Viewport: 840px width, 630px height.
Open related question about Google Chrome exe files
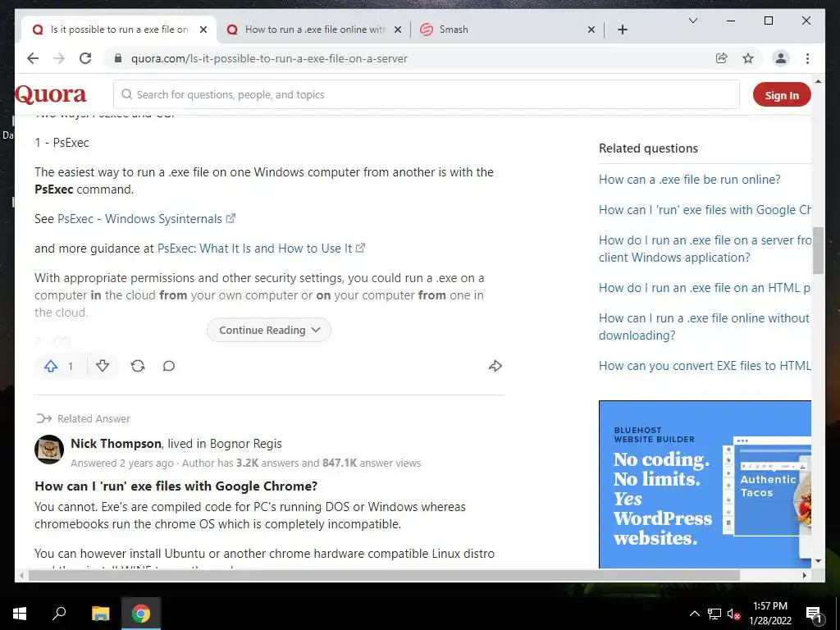click(705, 210)
